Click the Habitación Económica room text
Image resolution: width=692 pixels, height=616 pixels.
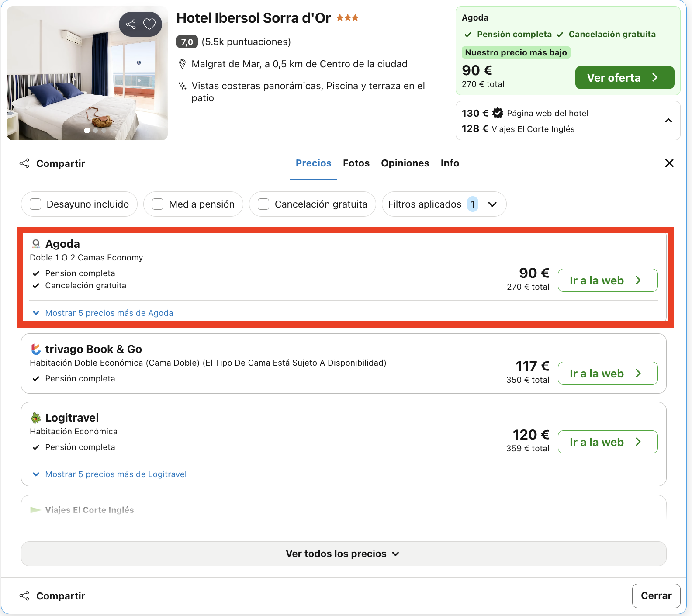pyautogui.click(x=74, y=432)
